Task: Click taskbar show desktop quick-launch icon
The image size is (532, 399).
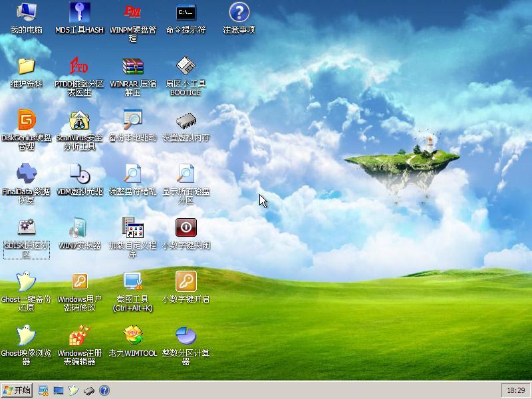Action: [59, 390]
